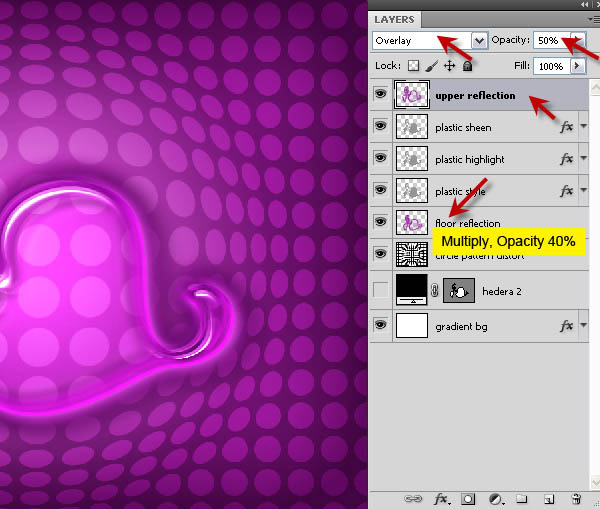
Task: Create a new adjustment layer
Action: coord(494,497)
